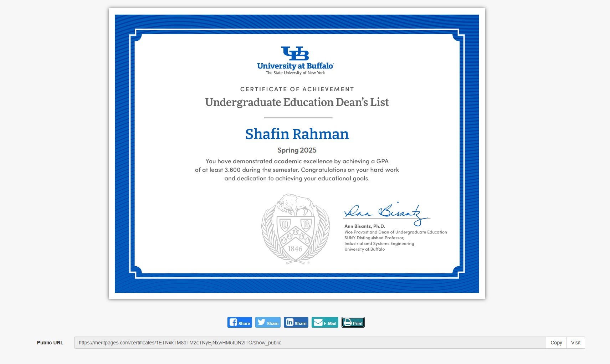Click 'Ann Bisantz, Ph.D.' text
Viewport: 610px width, 364px height.
pyautogui.click(x=365, y=226)
